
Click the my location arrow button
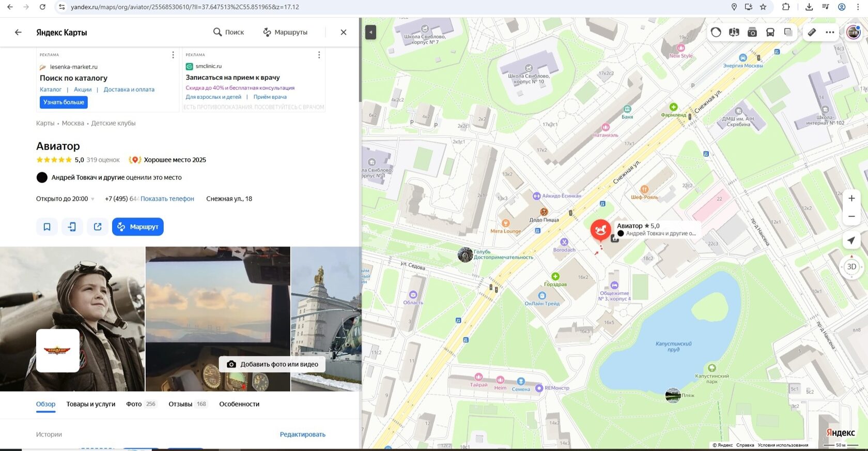click(851, 240)
